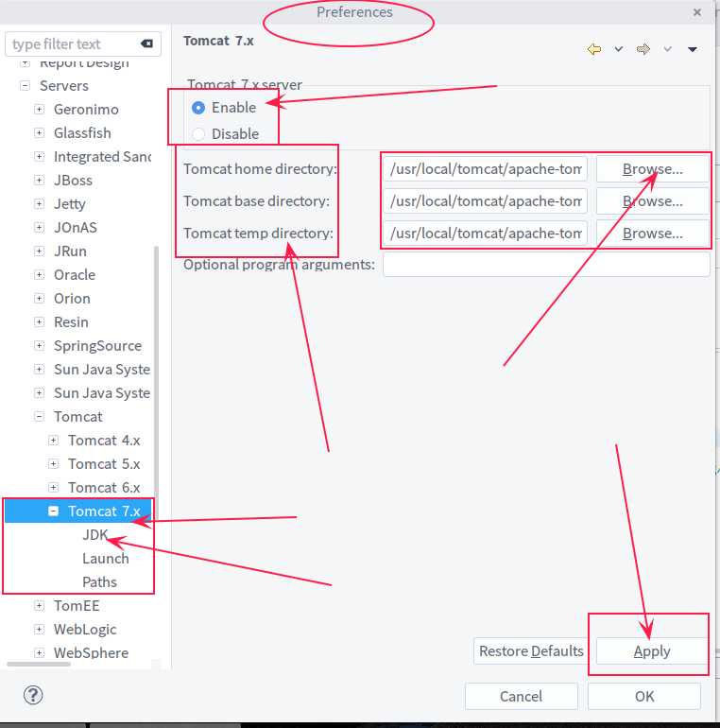Select Paths under Tomcat 7.x
Viewport: 720px width, 728px height.
tap(99, 582)
